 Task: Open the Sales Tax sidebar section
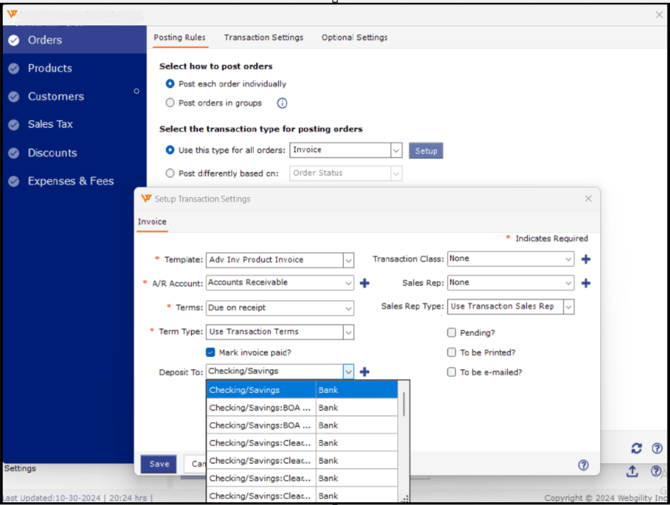point(50,125)
